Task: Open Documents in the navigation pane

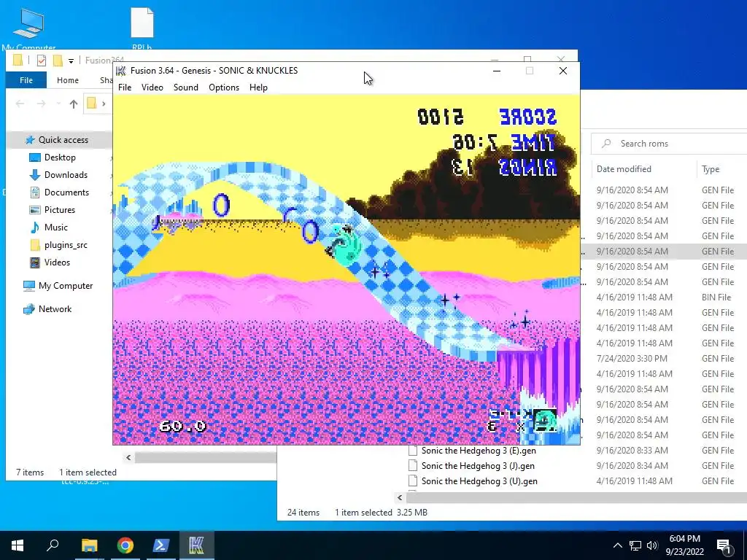Action: click(x=66, y=192)
